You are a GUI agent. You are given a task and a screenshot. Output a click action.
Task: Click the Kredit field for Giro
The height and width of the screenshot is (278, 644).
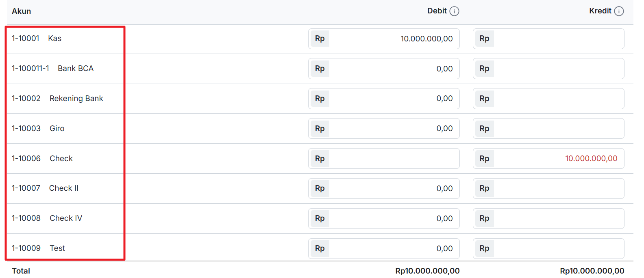click(558, 129)
